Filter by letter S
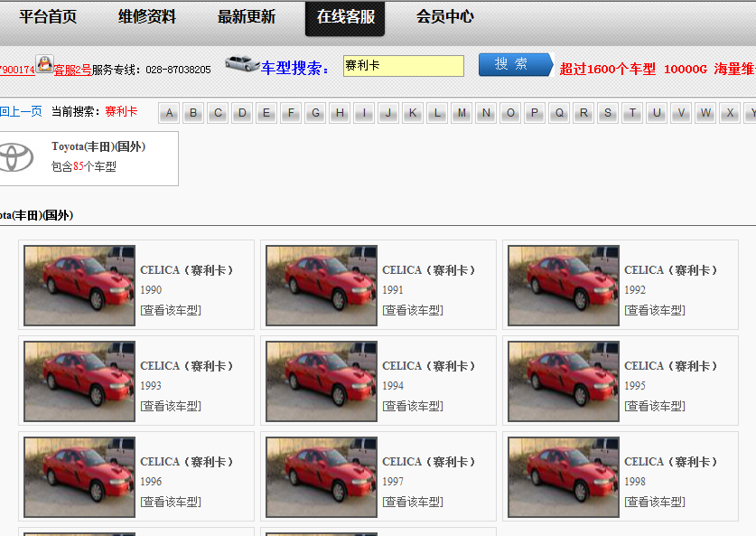This screenshot has height=536, width=756. [608, 113]
